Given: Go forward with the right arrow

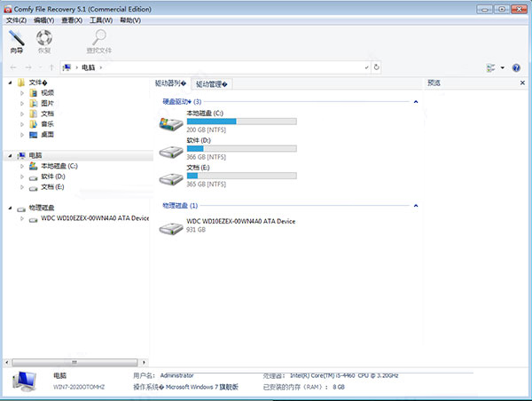Looking at the screenshot, I should (28, 67).
